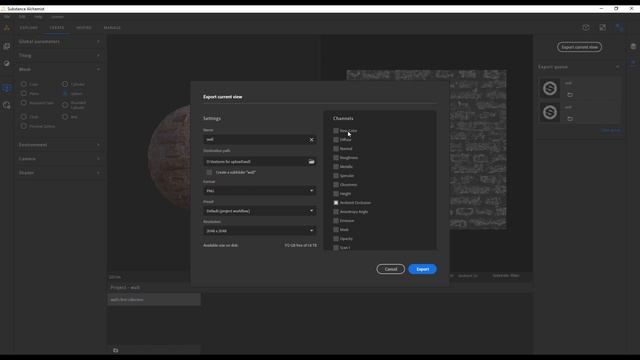Tick the Roughness channel checkbox
The height and width of the screenshot is (360, 640).
tap(336, 158)
